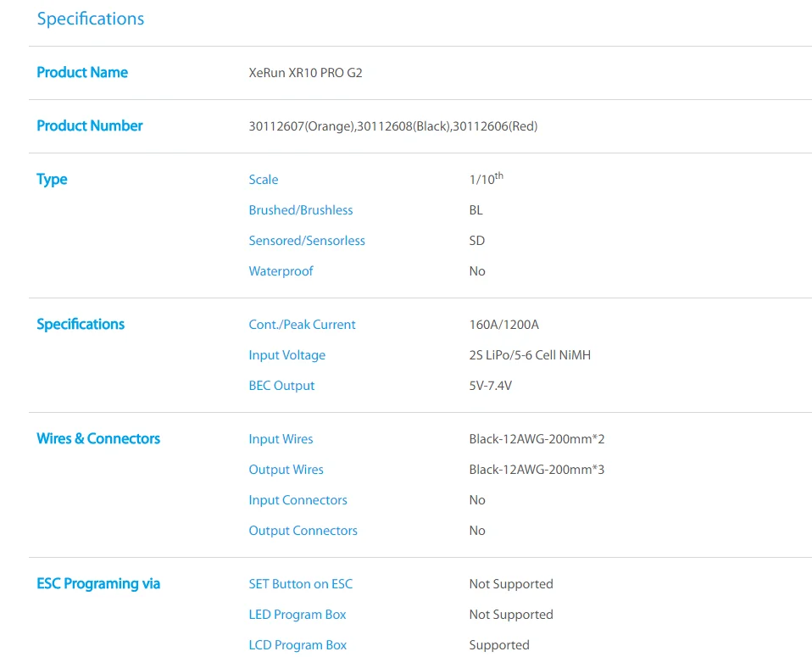Click the product number value with color variants
812x657 pixels.
(393, 126)
